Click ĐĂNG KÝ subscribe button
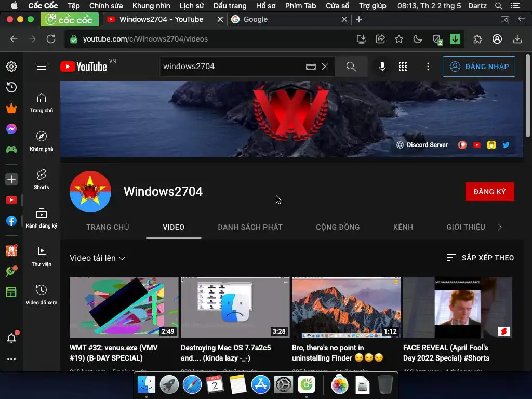The height and width of the screenshot is (399, 532). (489, 192)
